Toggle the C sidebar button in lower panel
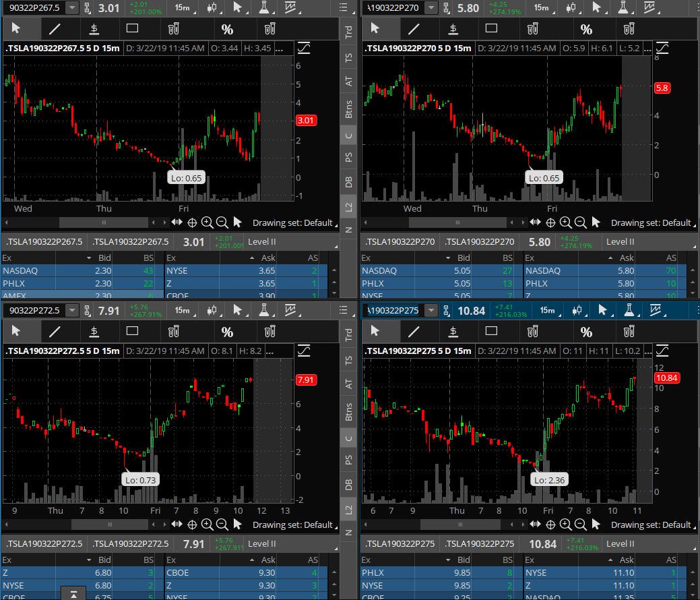This screenshot has height=600, width=700. tap(349, 438)
